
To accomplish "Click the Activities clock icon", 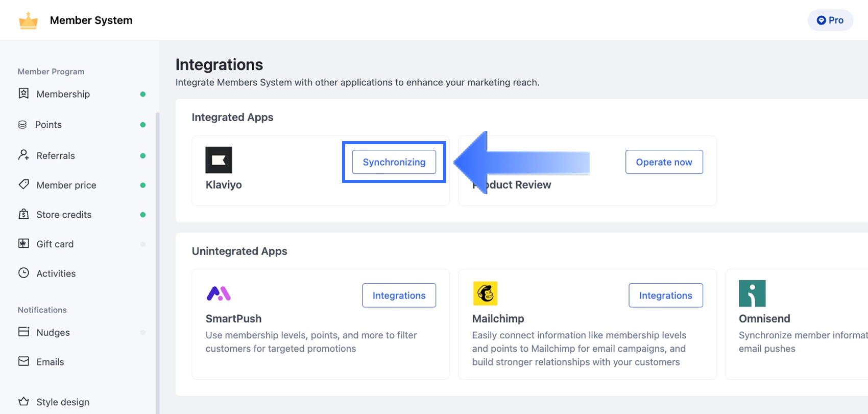I will click(x=23, y=273).
